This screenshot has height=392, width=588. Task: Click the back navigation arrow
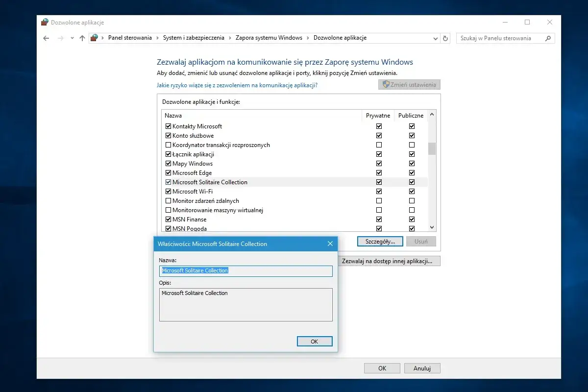pos(46,38)
